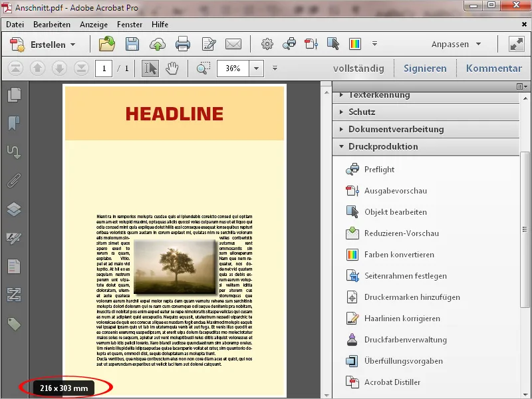Expand the Dokumentverarbeitung panel section
Viewport: 532px width, 399px height.
[426, 129]
